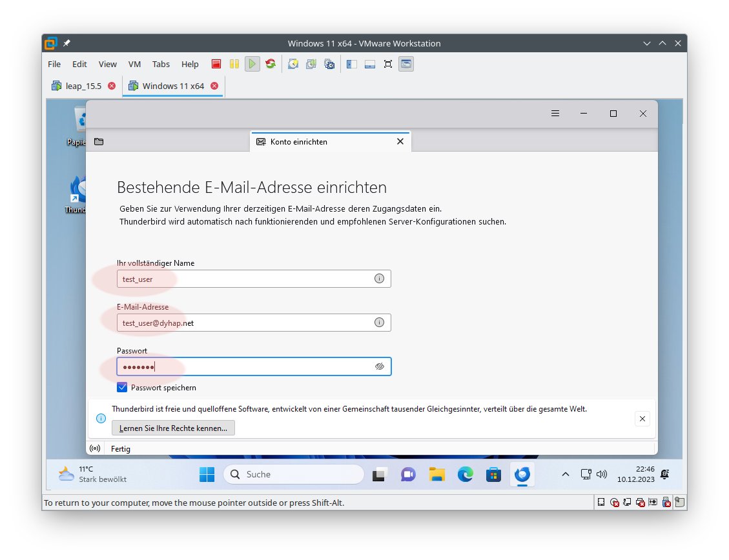729x560 pixels.
Task: Close the Konto einrichten tab
Action: [x=400, y=141]
